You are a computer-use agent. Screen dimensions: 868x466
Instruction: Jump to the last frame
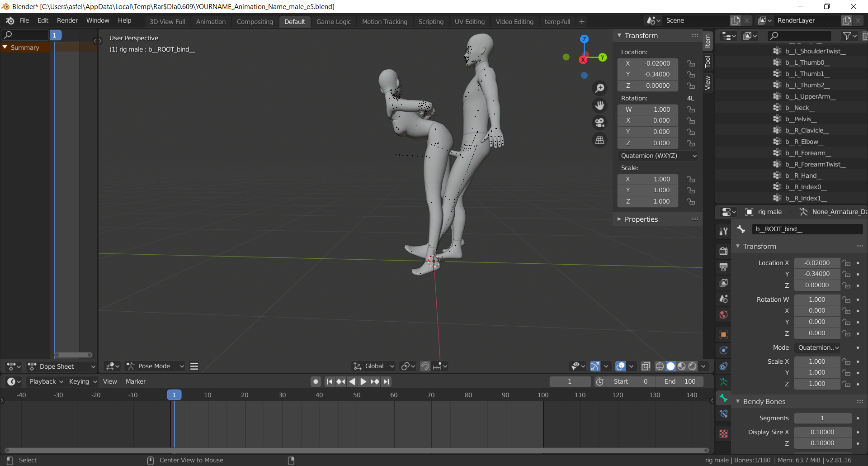(x=386, y=381)
